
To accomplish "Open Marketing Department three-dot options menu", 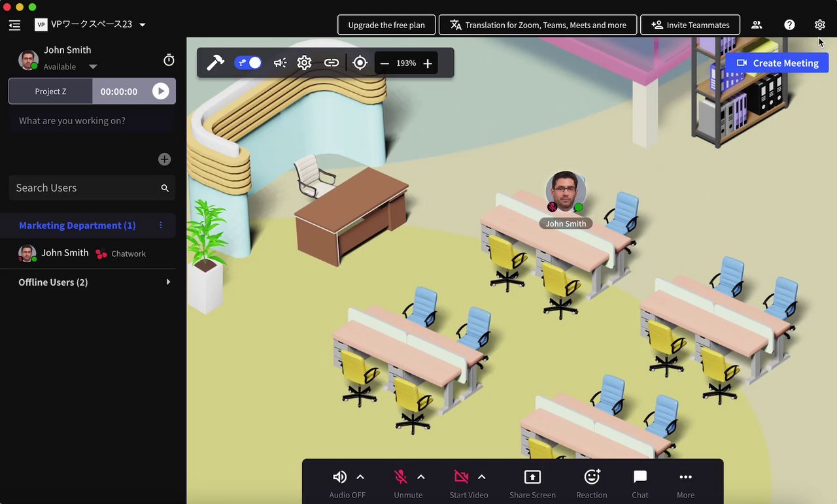I will click(161, 225).
